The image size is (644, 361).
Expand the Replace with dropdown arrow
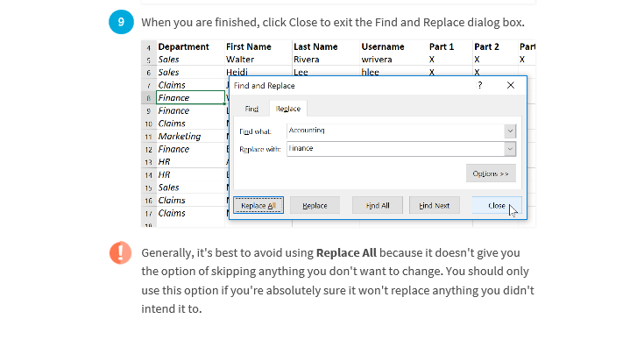(510, 149)
